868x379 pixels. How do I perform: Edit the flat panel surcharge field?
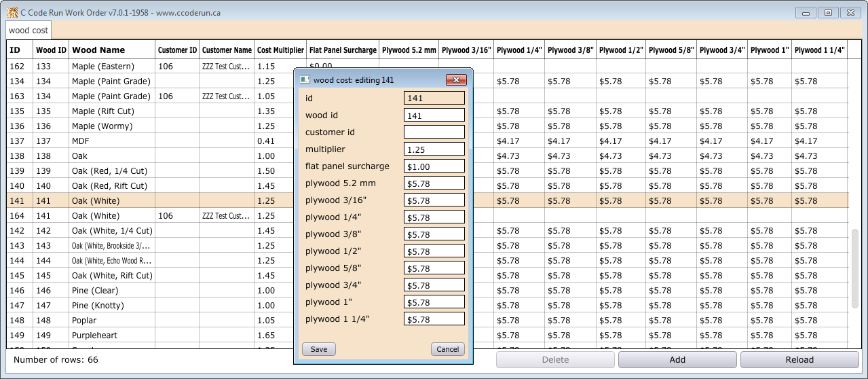click(434, 166)
